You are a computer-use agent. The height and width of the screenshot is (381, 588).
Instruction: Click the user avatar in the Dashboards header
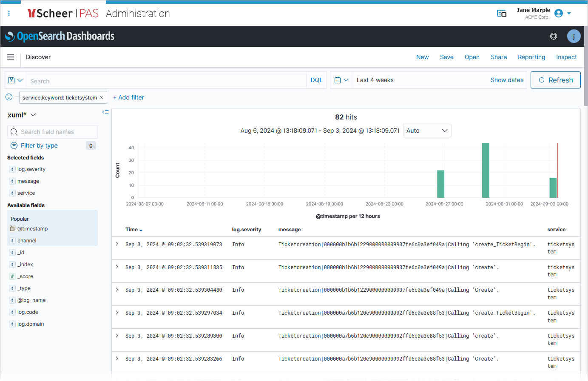[x=574, y=36]
